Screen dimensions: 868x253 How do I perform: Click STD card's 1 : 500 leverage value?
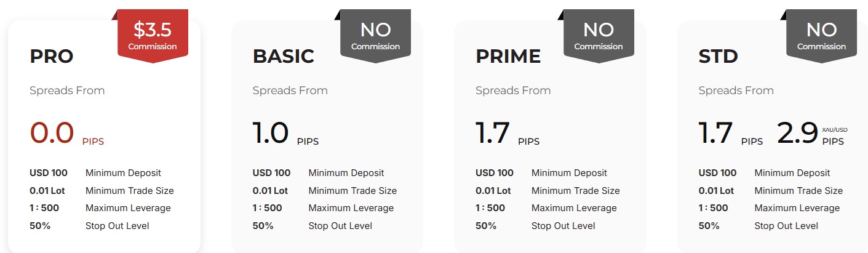(x=713, y=208)
